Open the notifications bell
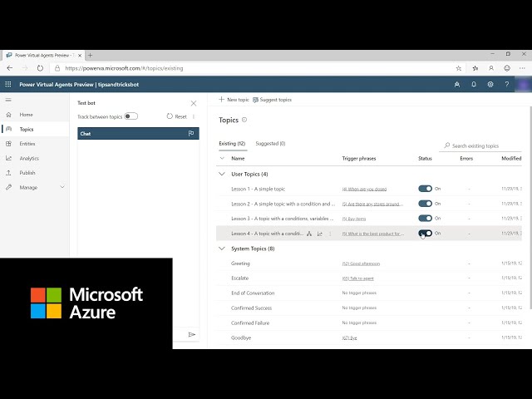This screenshot has height=399, width=532. tap(474, 85)
